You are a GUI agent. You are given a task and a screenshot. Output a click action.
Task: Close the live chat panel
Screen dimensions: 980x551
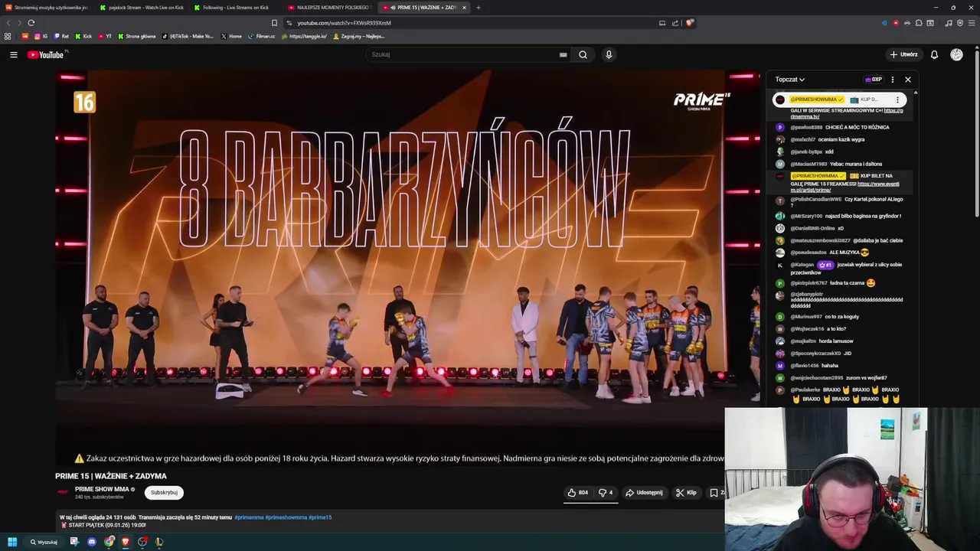(x=908, y=80)
